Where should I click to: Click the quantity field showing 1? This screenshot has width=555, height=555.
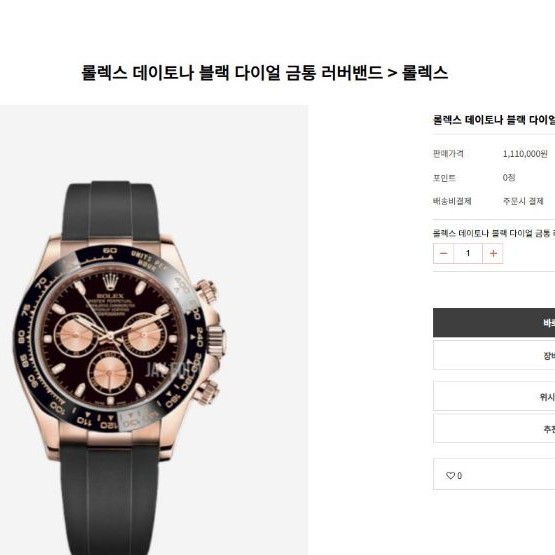[468, 253]
